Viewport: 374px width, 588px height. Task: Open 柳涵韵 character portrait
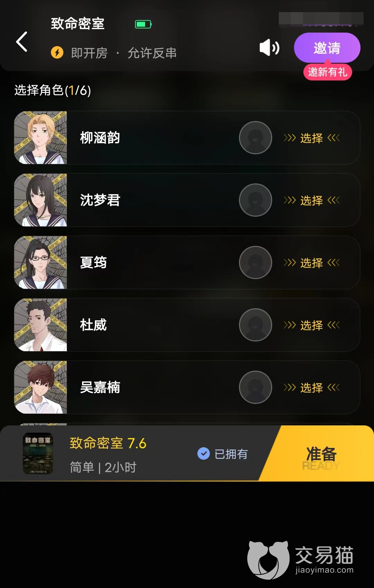(41, 138)
